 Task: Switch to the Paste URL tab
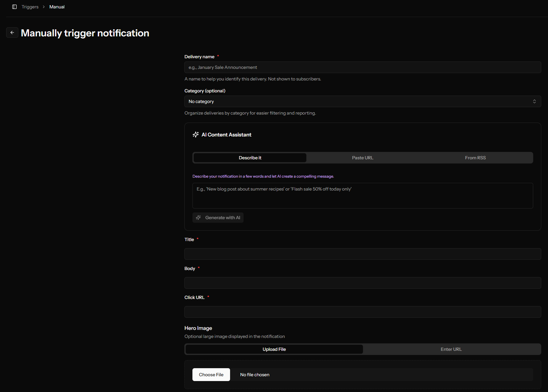click(363, 157)
